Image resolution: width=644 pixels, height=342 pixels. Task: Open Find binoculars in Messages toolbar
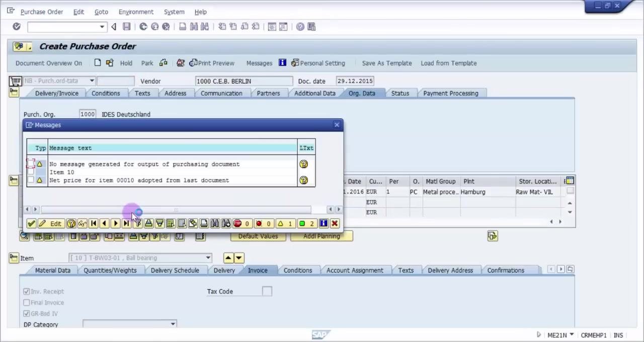point(215,224)
